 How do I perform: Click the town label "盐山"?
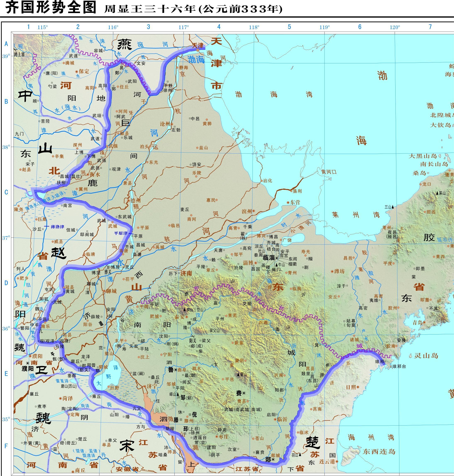(x=203, y=148)
